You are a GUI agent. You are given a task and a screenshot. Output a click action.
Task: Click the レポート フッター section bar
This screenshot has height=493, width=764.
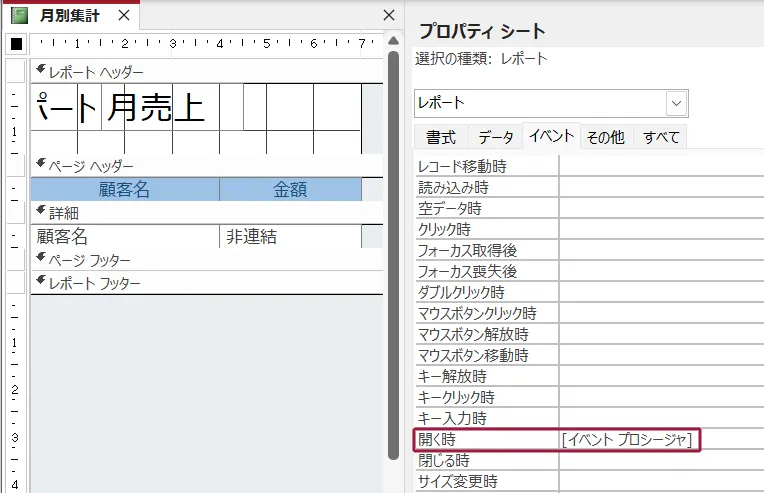click(200, 283)
